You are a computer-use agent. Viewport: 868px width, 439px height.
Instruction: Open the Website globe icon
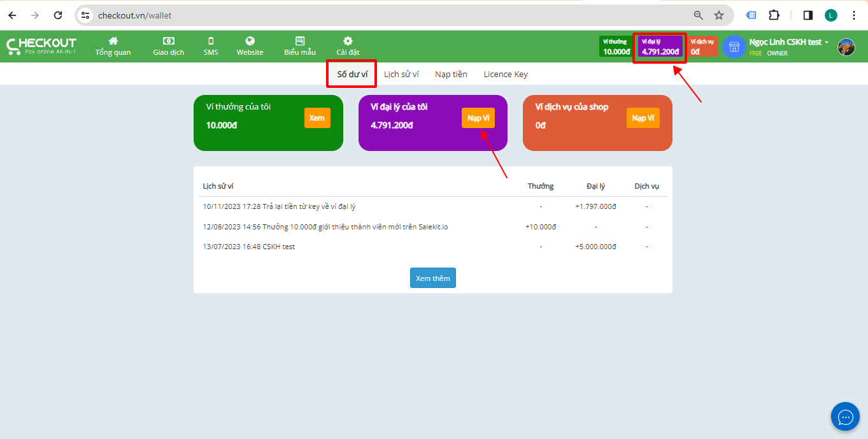pyautogui.click(x=250, y=41)
